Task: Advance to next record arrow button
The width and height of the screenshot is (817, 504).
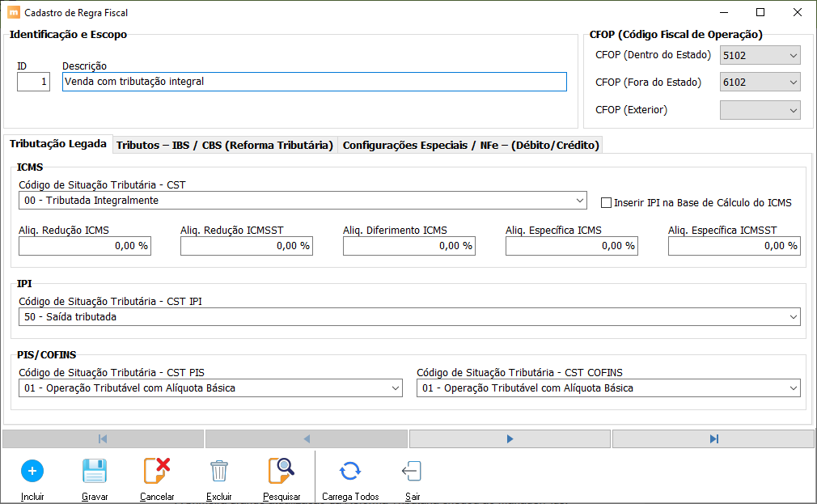Action: tap(510, 438)
